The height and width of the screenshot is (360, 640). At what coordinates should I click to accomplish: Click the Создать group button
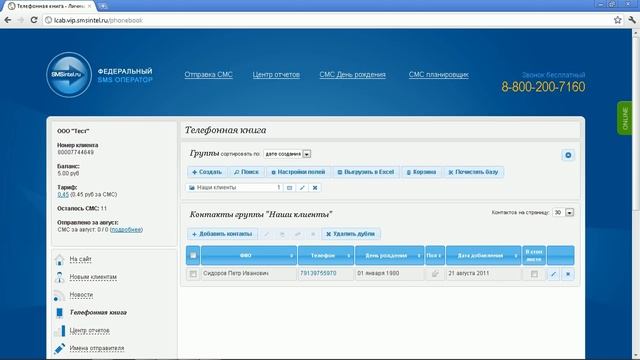(207, 172)
